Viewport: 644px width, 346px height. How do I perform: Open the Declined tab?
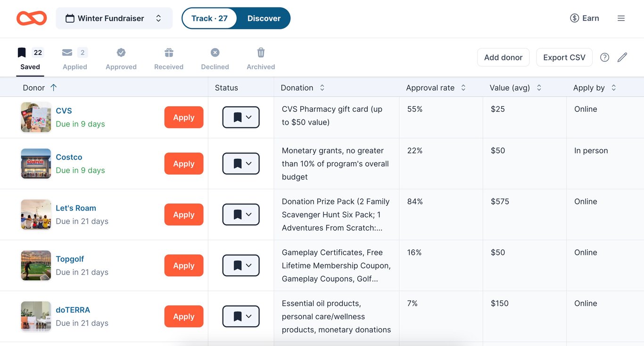click(215, 59)
